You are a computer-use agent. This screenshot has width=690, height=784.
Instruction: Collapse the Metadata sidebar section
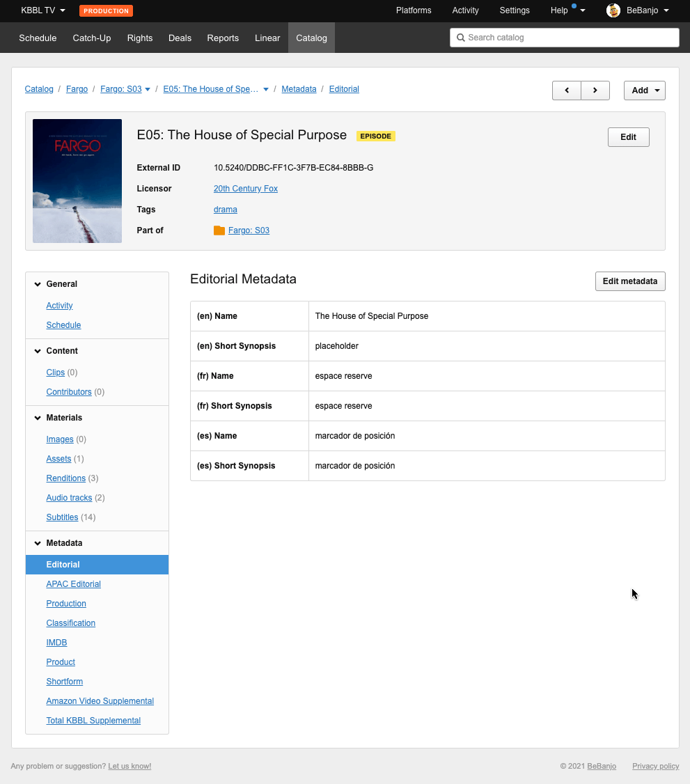click(x=38, y=543)
